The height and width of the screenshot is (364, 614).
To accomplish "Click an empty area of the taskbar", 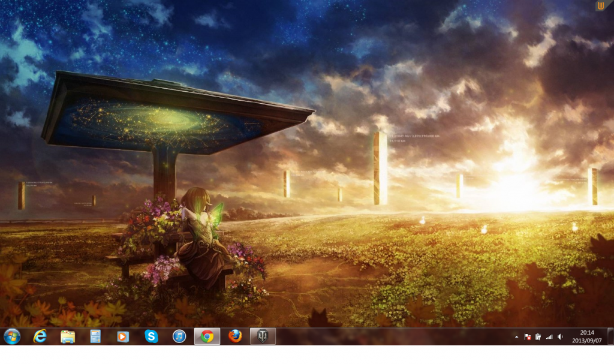I will coord(390,336).
